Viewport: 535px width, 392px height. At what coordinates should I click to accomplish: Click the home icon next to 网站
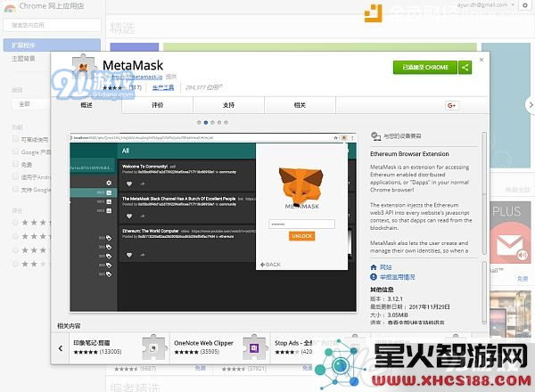[374, 267]
